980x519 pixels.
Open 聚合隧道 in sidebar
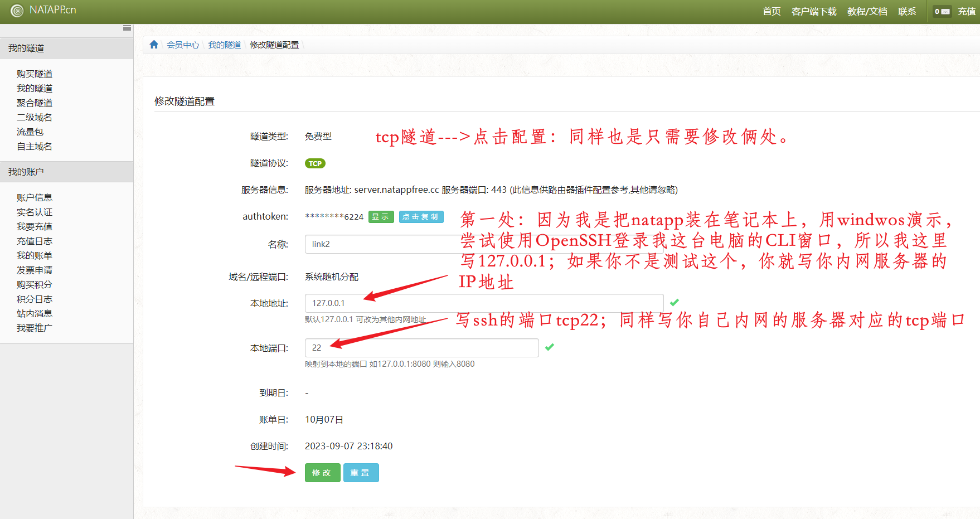point(35,103)
